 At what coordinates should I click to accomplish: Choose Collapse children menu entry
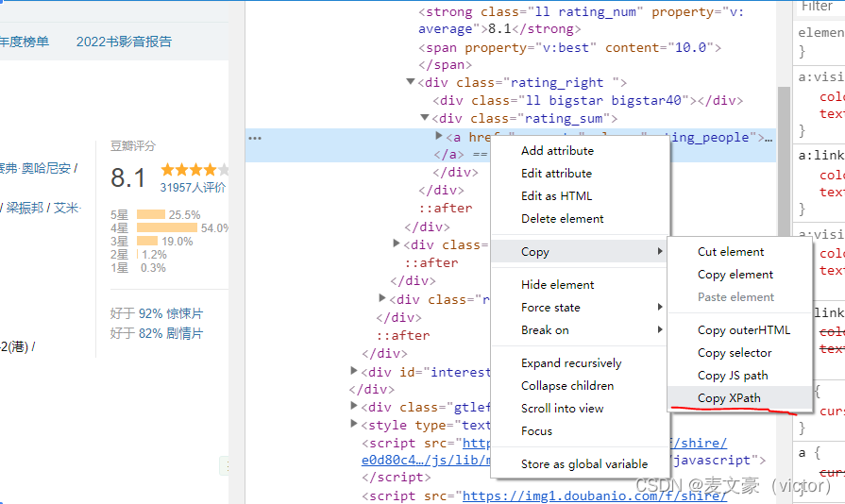[567, 386]
